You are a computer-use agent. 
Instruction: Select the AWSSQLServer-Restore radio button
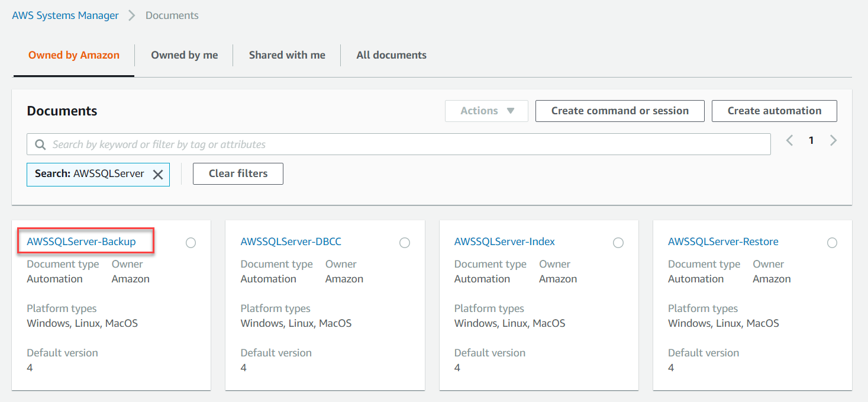pyautogui.click(x=832, y=242)
